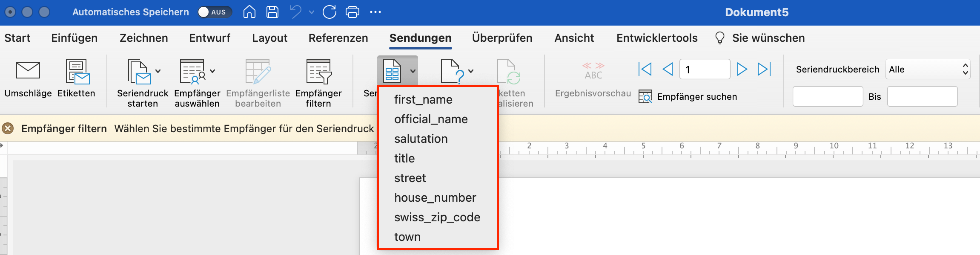Choose swiss_zip_code from field list
The height and width of the screenshot is (255, 980).
point(437,217)
